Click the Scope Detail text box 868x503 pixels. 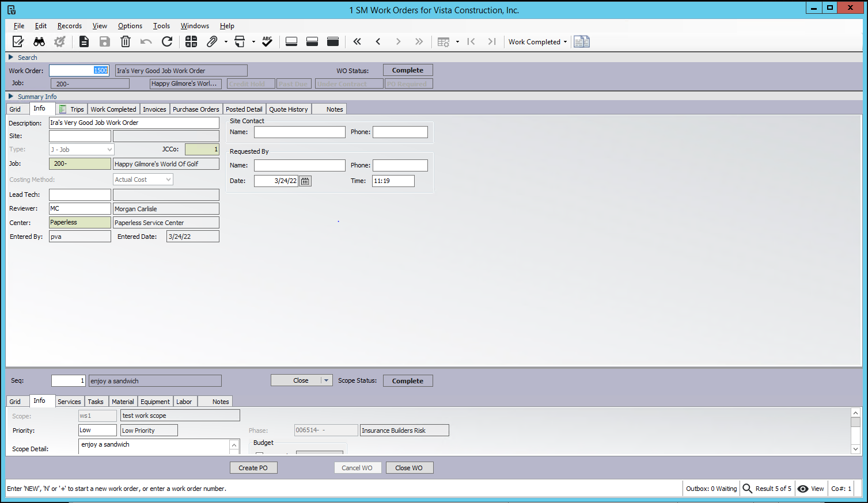(154, 447)
